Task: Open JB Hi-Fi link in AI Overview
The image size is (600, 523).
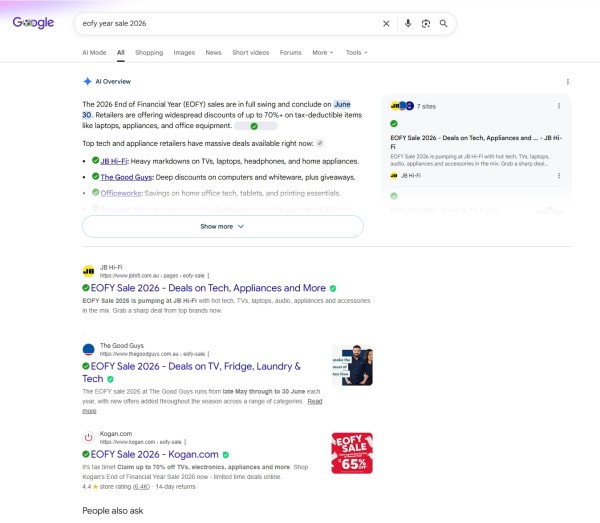Action: click(x=114, y=161)
